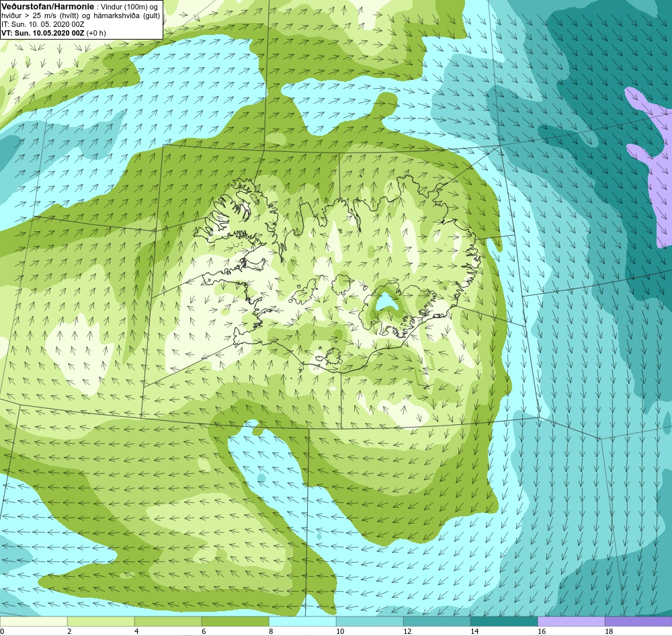Click the '18' label on the scale
This screenshot has width=672, height=636.
(609, 631)
